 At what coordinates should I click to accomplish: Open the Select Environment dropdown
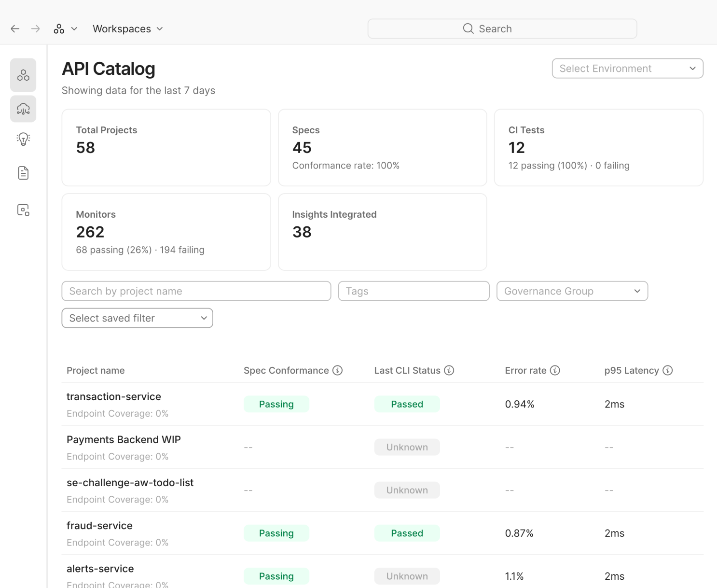tap(627, 68)
